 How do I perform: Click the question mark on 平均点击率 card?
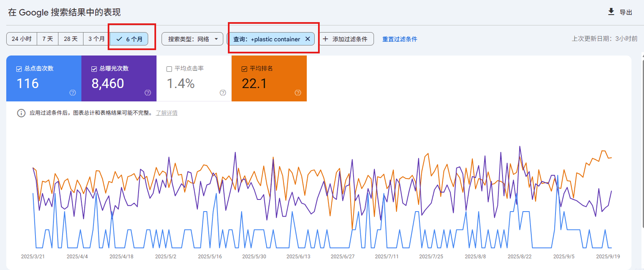click(x=222, y=93)
